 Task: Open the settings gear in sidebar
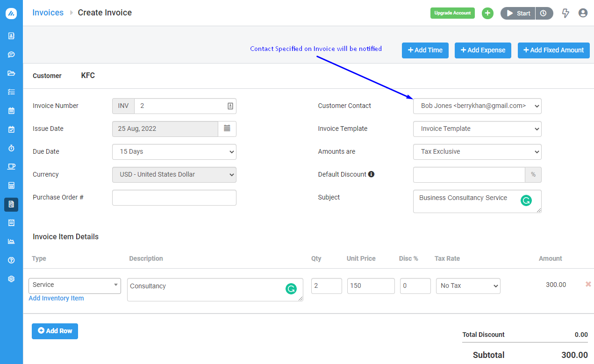click(11, 279)
